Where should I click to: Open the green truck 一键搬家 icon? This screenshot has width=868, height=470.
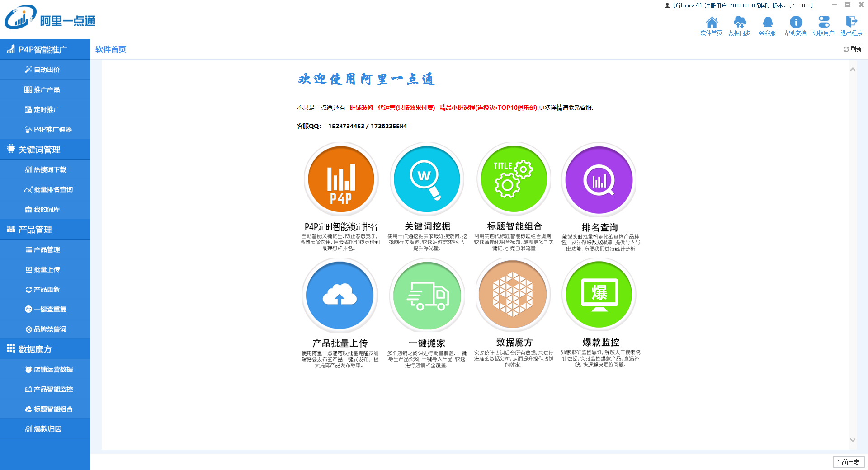(427, 296)
